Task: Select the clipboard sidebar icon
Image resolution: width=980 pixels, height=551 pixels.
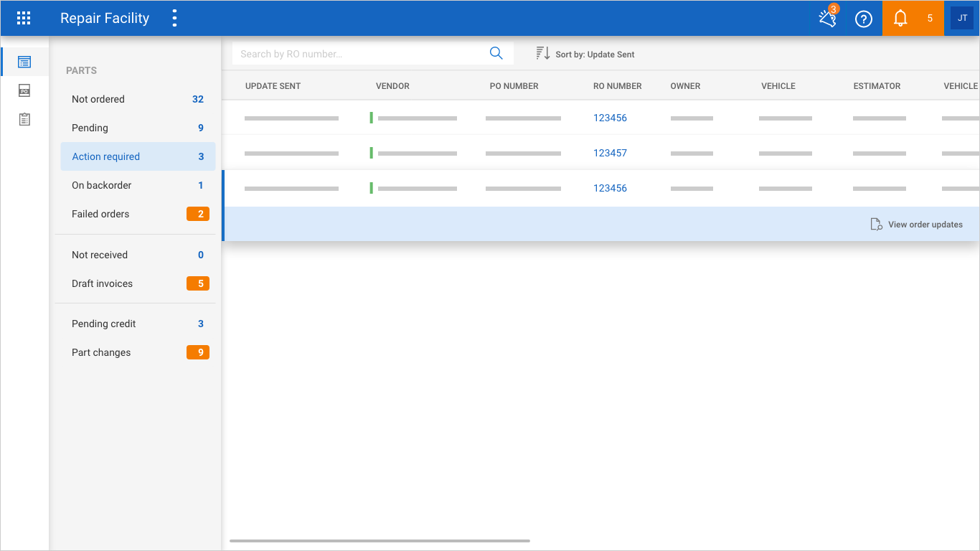Action: [24, 119]
